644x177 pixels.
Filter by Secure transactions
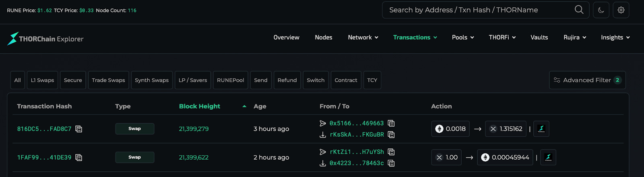coord(73,80)
